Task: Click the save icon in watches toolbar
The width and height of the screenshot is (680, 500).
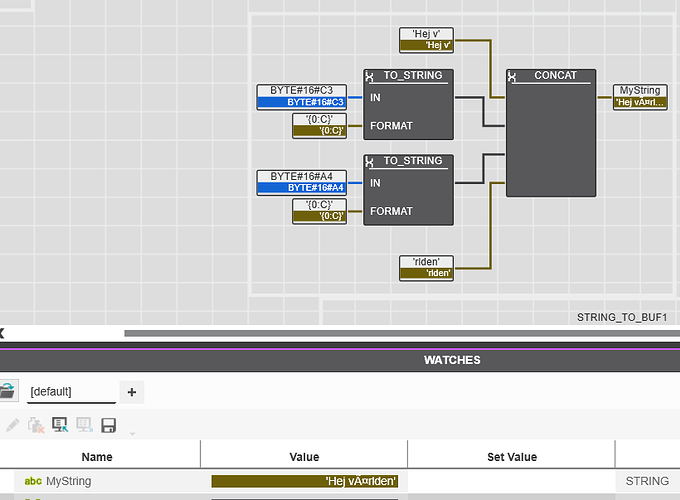Action: (109, 425)
